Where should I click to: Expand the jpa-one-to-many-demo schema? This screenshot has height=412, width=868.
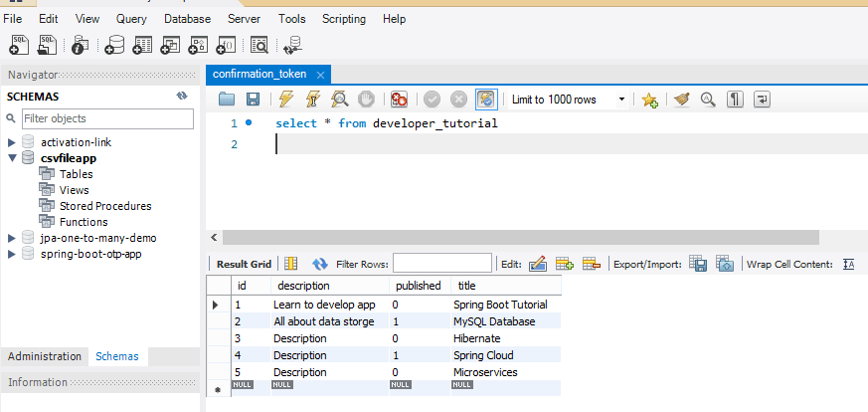[x=12, y=239]
